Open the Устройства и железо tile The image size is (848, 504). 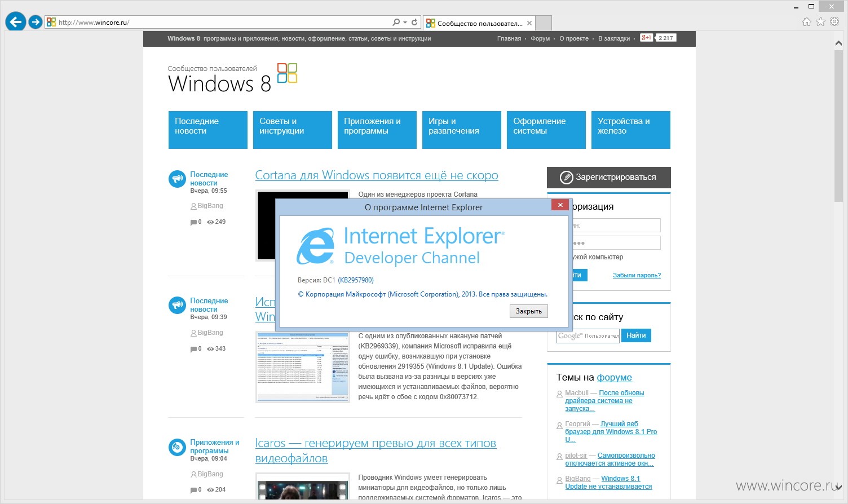coord(631,130)
